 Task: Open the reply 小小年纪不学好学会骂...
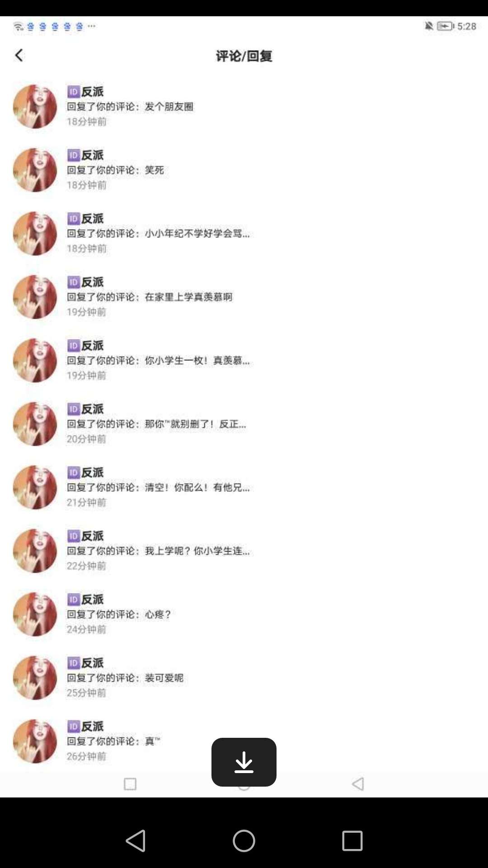click(x=244, y=233)
